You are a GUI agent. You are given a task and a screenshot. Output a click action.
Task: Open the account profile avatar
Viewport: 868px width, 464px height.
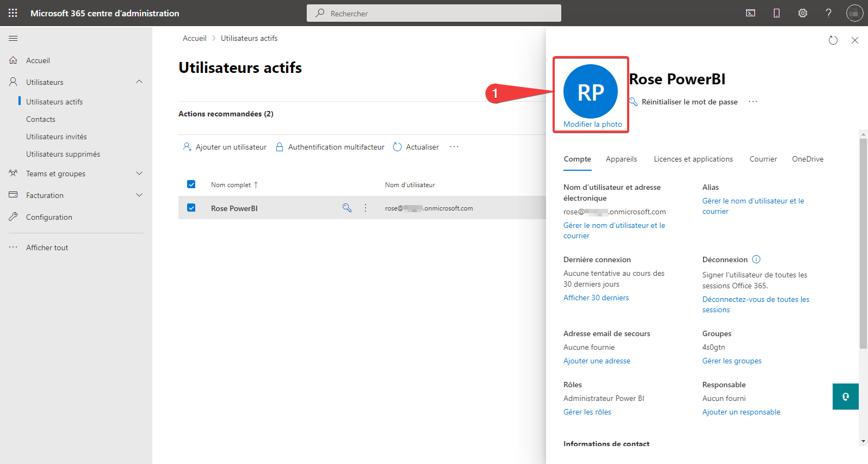(x=854, y=13)
